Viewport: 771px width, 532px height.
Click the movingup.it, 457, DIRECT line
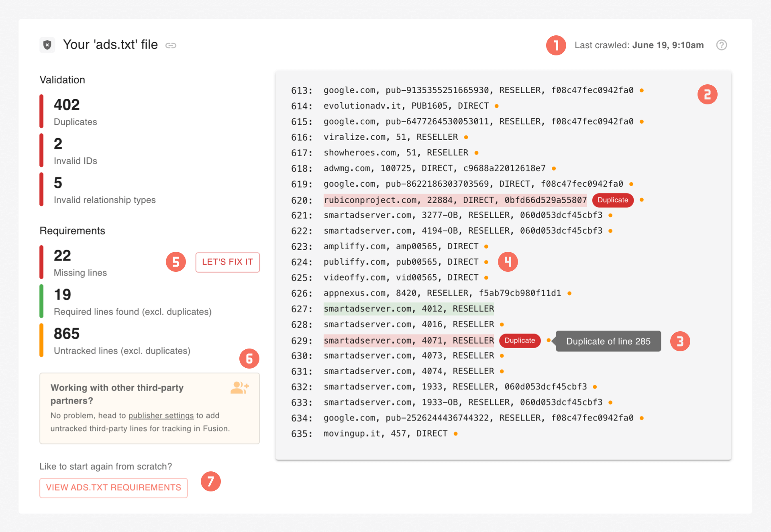(385, 434)
